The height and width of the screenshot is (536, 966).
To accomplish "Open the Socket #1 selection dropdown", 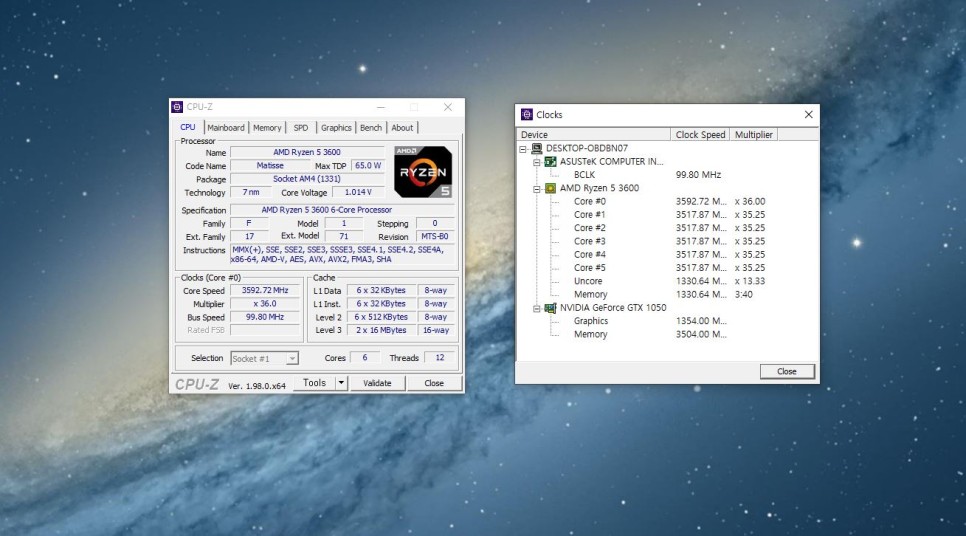I will click(292, 359).
